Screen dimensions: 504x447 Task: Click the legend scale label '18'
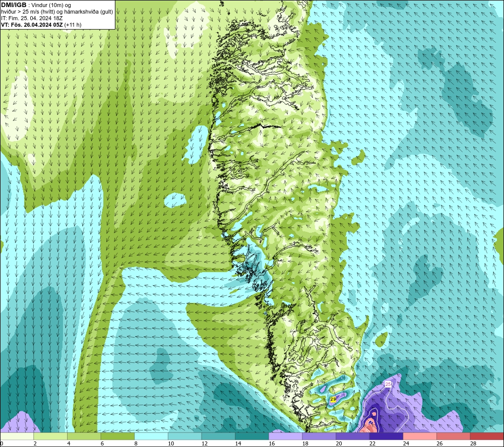coord(305,443)
